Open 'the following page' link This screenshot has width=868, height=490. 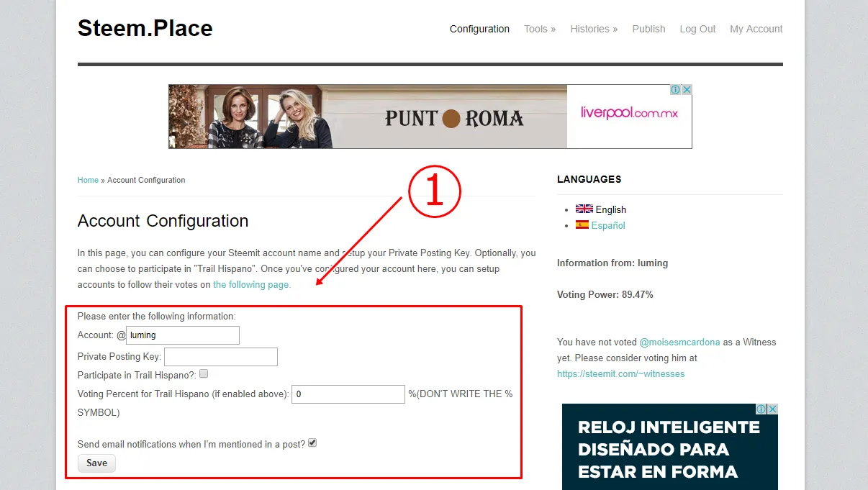click(252, 284)
